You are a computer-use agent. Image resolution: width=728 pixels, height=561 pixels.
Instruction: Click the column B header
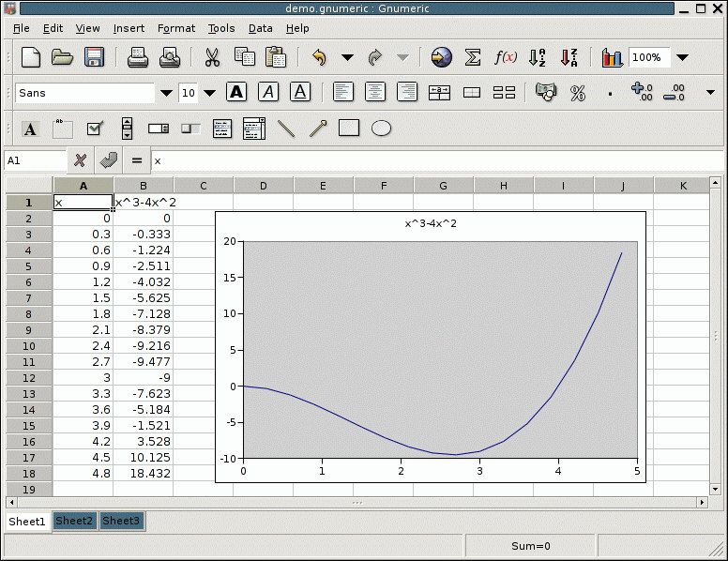pyautogui.click(x=144, y=186)
